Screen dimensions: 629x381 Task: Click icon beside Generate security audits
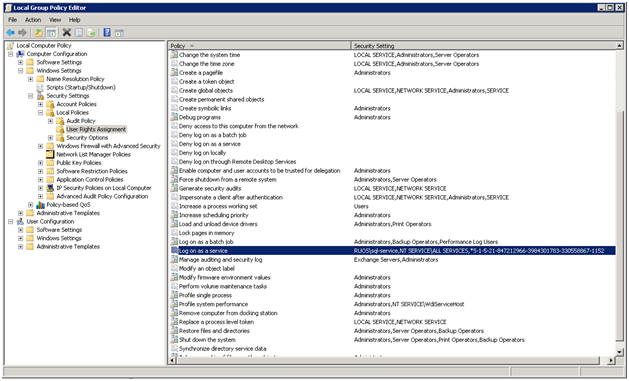[x=174, y=188]
